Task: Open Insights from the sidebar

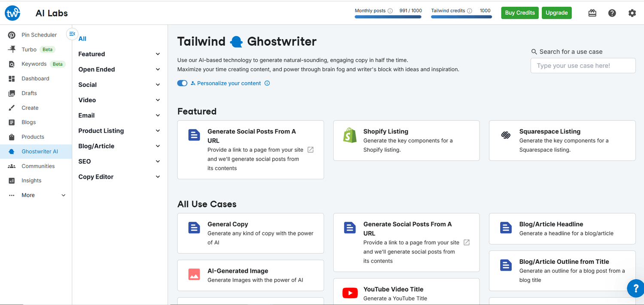Action: coord(32,181)
